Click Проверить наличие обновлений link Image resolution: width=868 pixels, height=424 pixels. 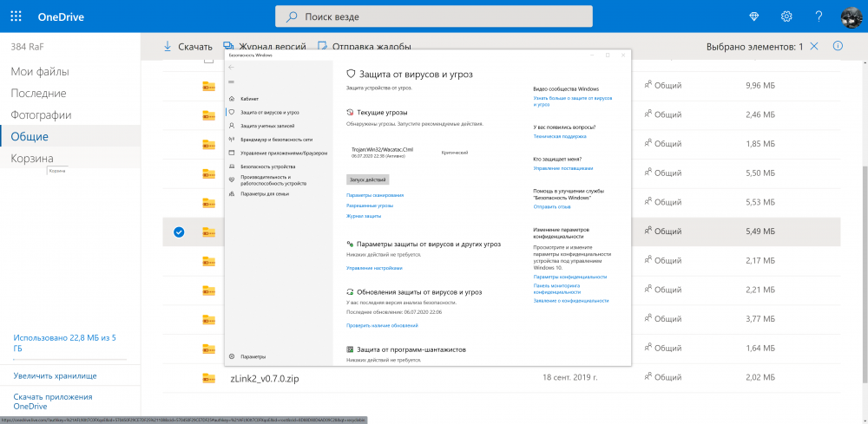click(382, 326)
